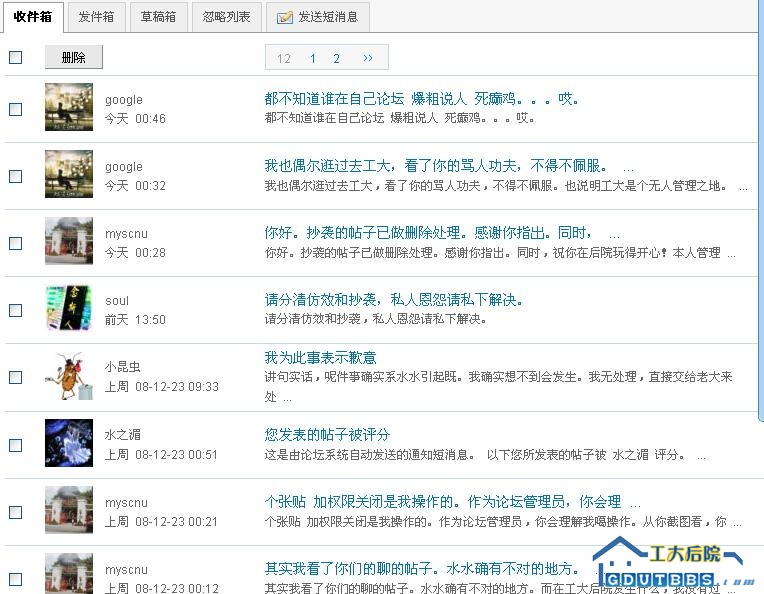764x594 pixels.
Task: Toggle the select-all checkbox beside 删除
Action: 15,57
